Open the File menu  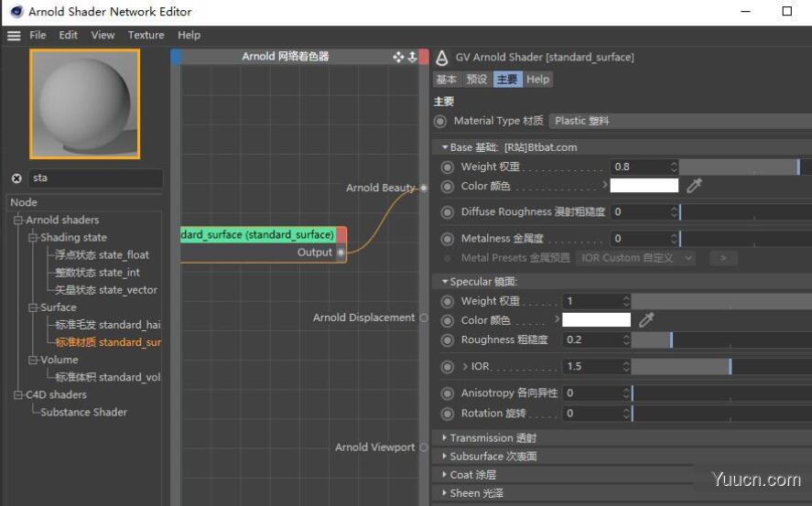[x=38, y=35]
